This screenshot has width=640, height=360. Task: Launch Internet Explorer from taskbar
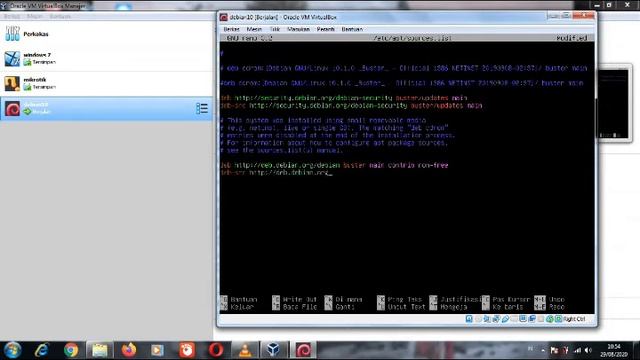(x=42, y=350)
